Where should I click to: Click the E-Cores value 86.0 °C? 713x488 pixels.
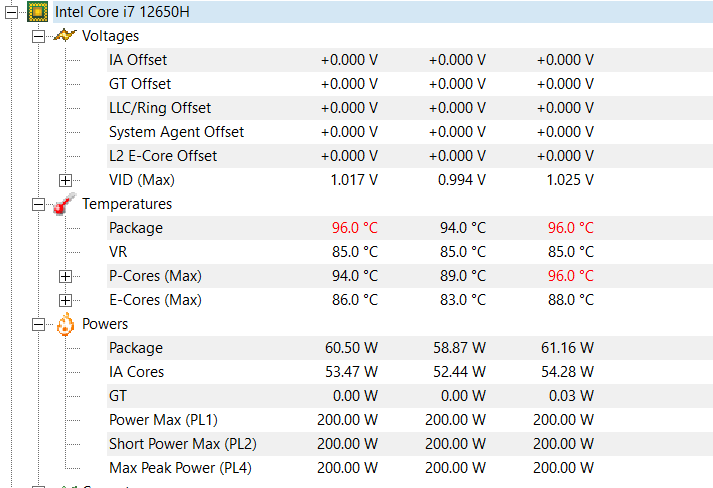[x=355, y=300]
